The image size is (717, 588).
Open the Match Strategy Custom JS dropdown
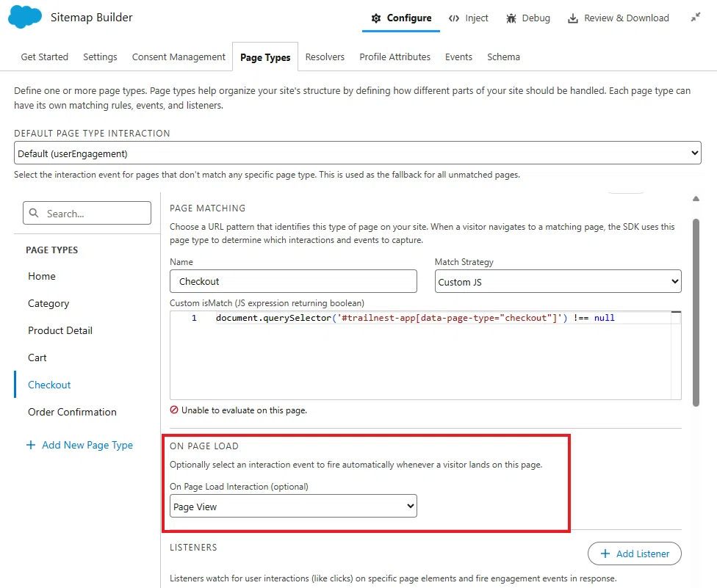tap(558, 281)
